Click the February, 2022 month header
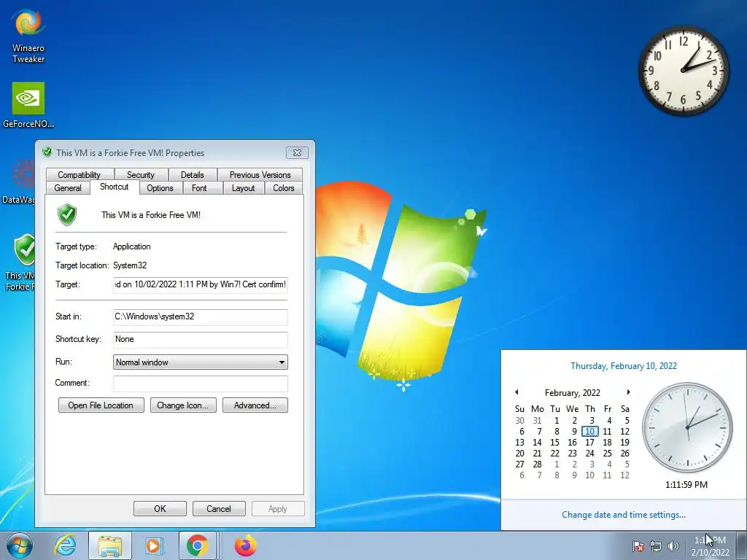 tap(572, 392)
